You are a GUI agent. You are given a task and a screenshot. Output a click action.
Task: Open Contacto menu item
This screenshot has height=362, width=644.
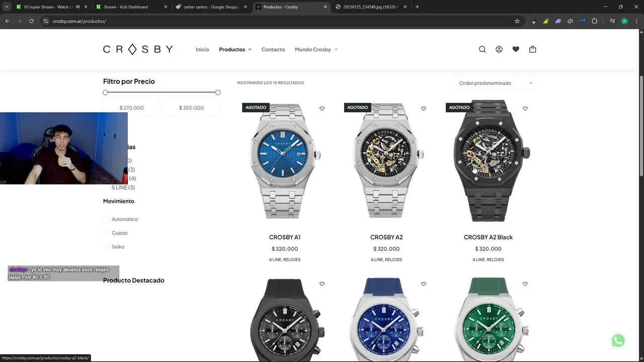point(273,49)
